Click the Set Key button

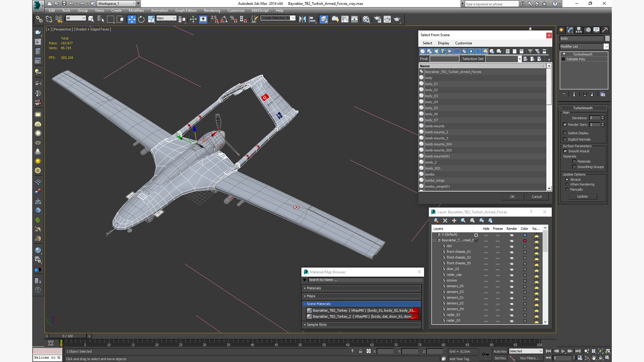pyautogui.click(x=500, y=358)
